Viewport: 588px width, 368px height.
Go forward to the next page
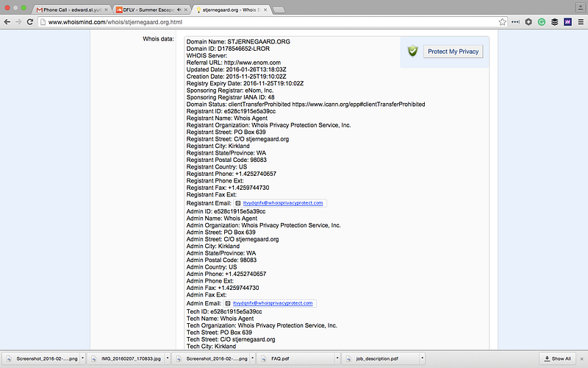(19, 22)
